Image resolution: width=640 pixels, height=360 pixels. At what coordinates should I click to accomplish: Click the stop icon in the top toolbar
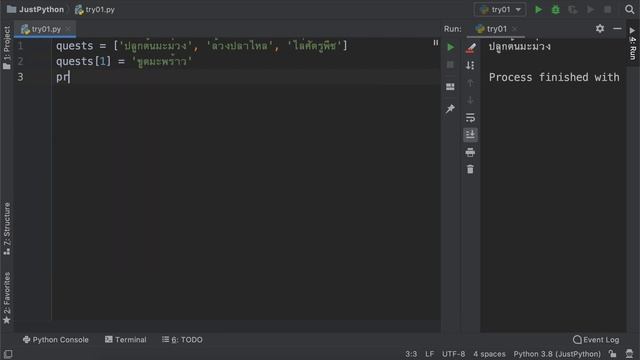click(x=607, y=9)
